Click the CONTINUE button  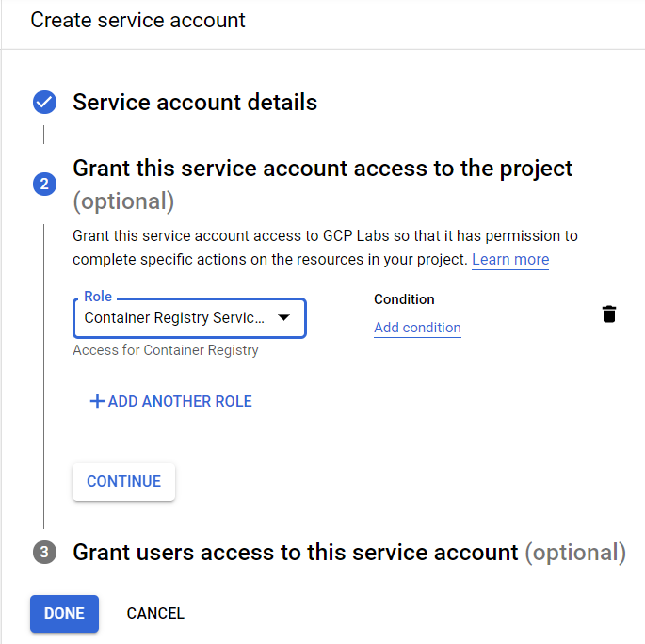(x=123, y=481)
